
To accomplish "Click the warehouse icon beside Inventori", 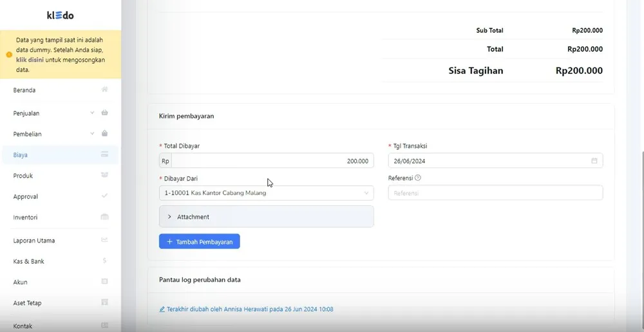I will click(105, 217).
